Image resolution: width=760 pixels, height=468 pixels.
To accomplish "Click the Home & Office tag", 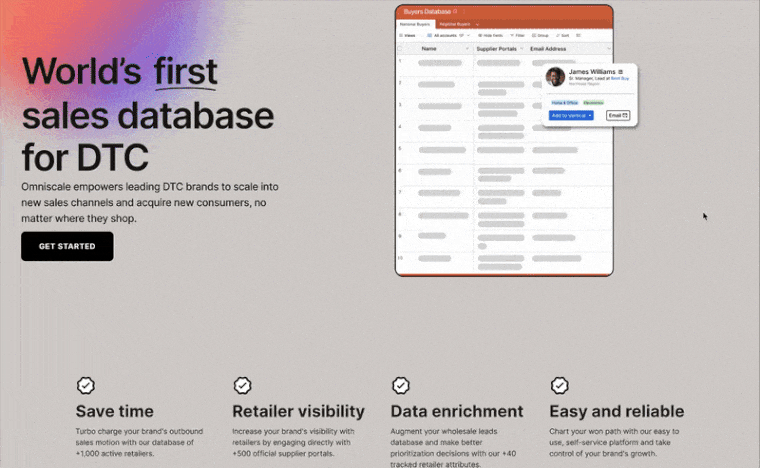I will point(565,103).
